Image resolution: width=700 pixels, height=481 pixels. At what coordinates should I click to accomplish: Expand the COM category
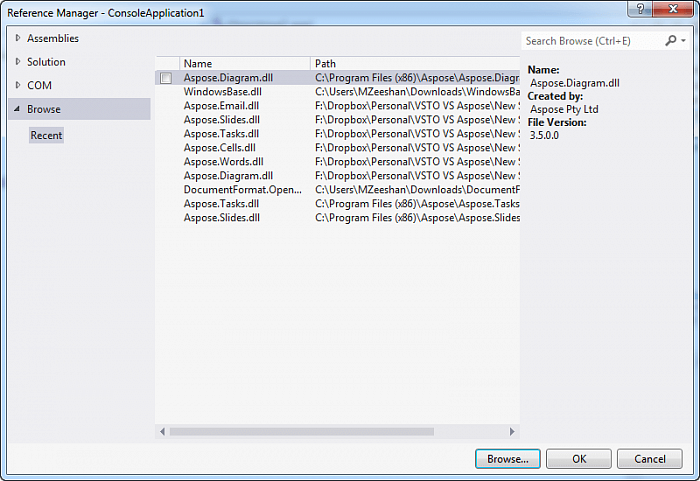click(x=17, y=85)
